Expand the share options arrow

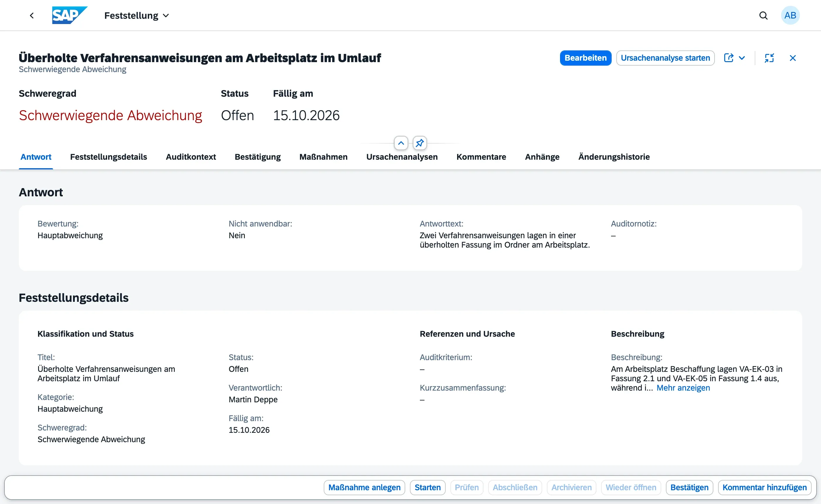[742, 58]
